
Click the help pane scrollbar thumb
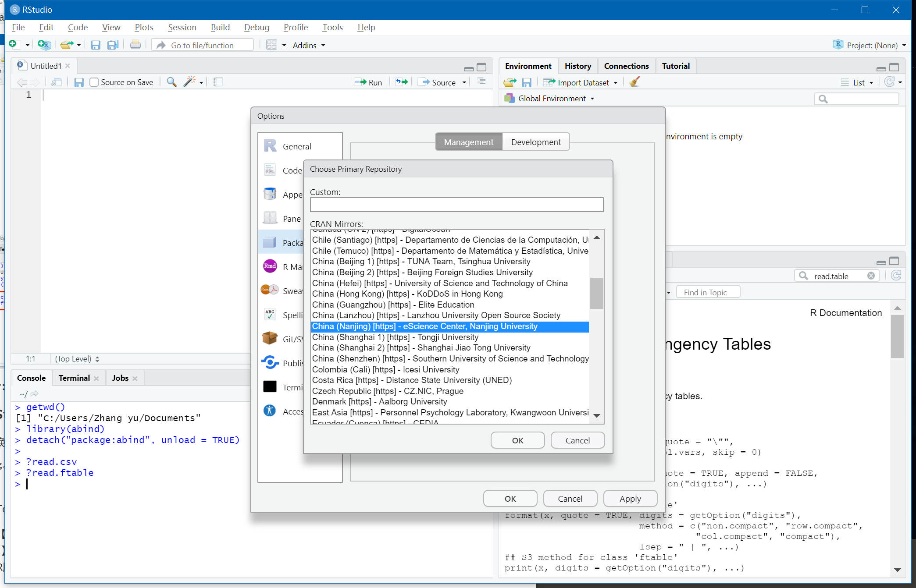click(x=897, y=337)
